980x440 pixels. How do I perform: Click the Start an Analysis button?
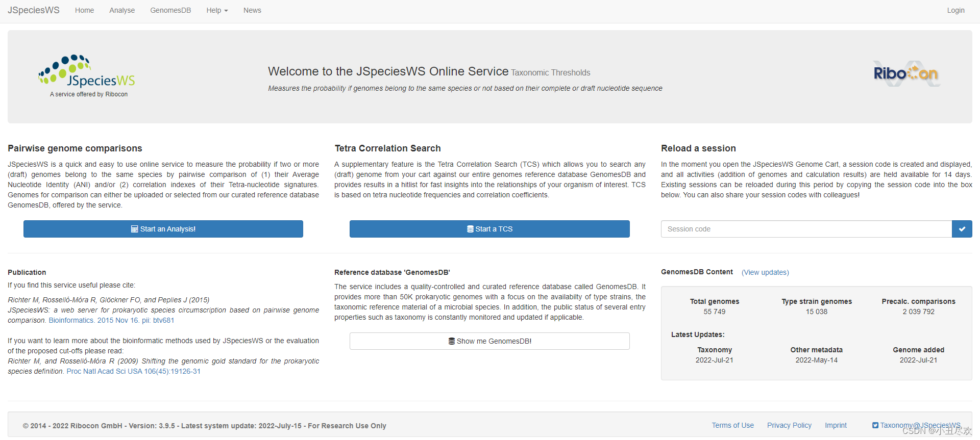click(x=163, y=229)
